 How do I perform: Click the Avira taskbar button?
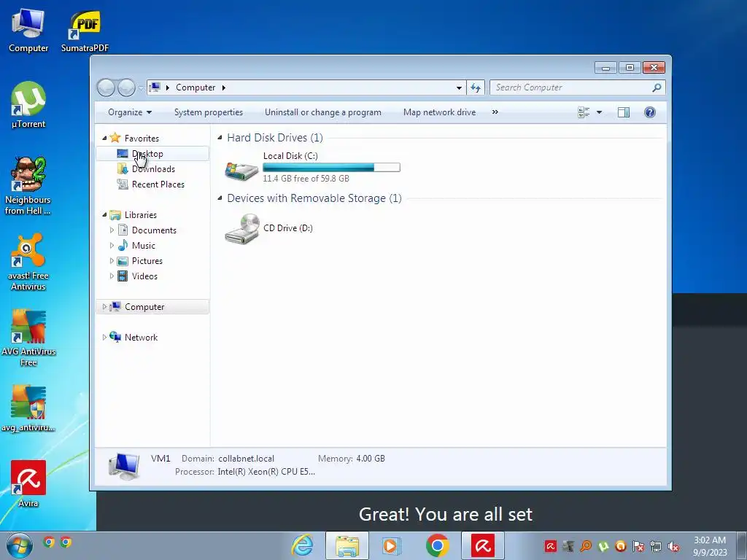[482, 545]
